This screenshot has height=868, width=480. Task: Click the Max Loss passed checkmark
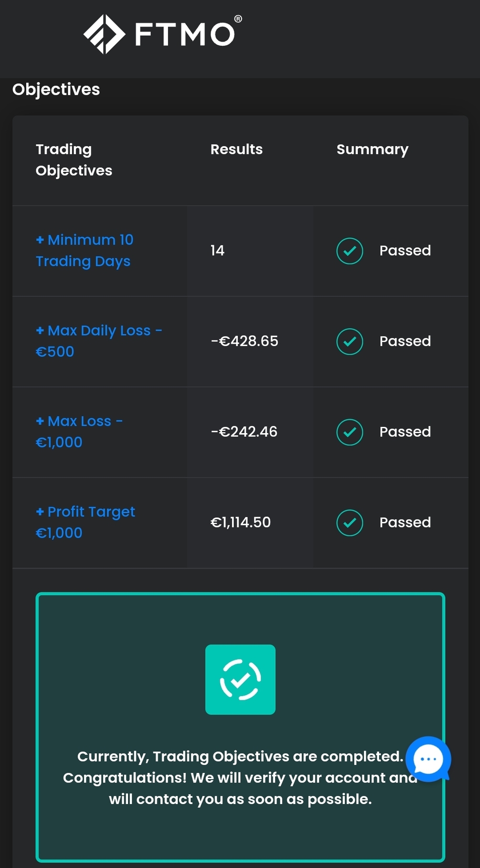350,432
